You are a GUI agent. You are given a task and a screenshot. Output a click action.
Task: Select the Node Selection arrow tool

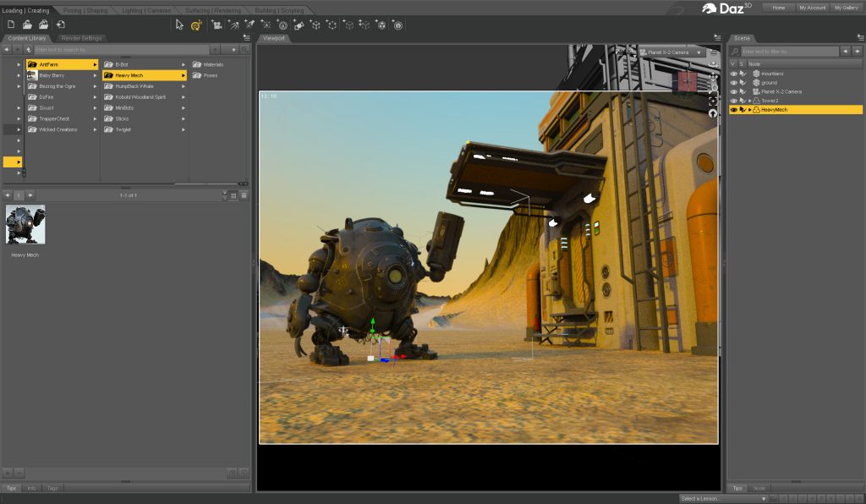(179, 25)
